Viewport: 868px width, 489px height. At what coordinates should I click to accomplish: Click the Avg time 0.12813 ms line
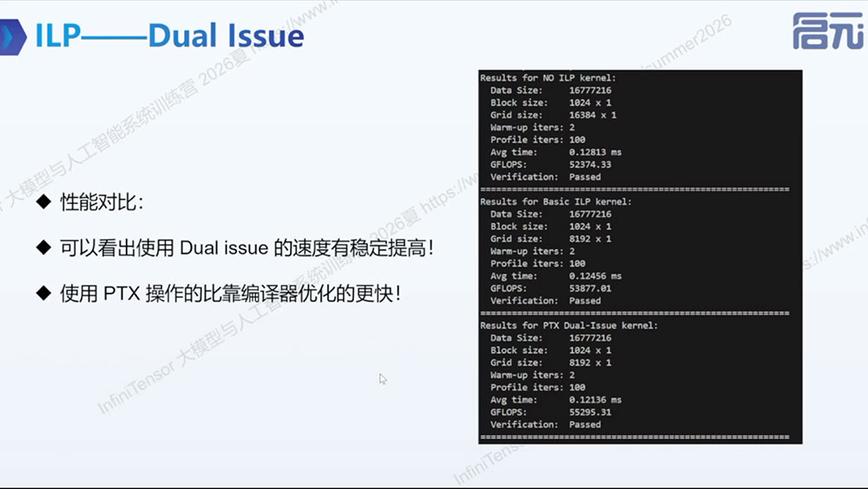click(556, 152)
